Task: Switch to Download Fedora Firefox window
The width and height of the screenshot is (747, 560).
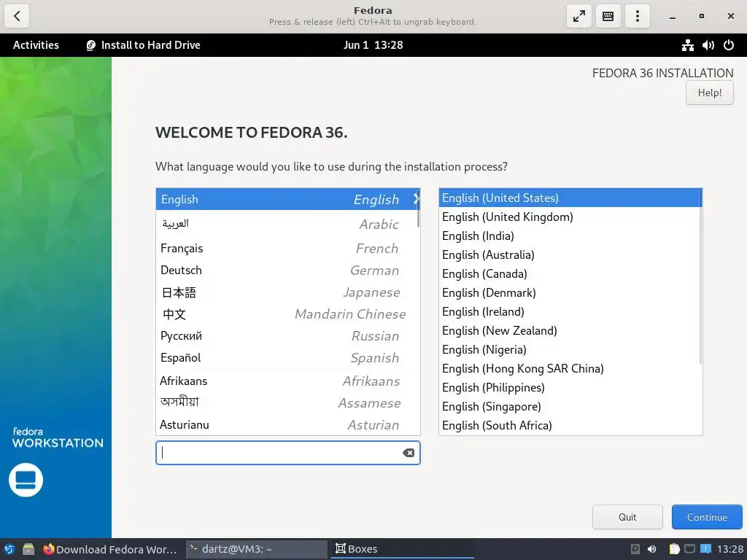Action: (x=110, y=549)
